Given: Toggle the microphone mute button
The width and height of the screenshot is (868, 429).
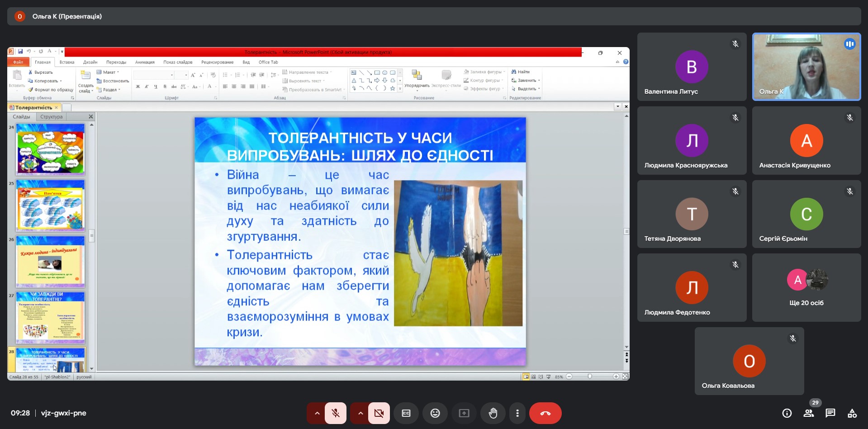Looking at the screenshot, I should click(x=336, y=413).
